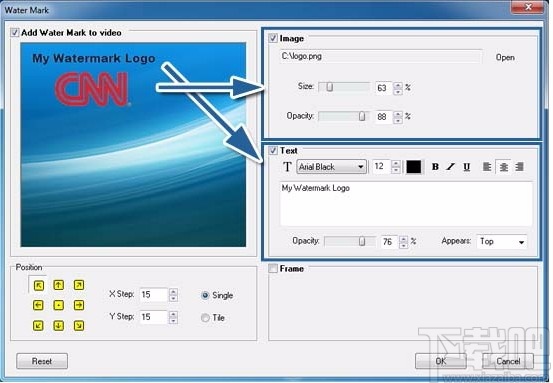Decrease image Opacity percent stepper
The width and height of the screenshot is (553, 383).
tap(398, 120)
